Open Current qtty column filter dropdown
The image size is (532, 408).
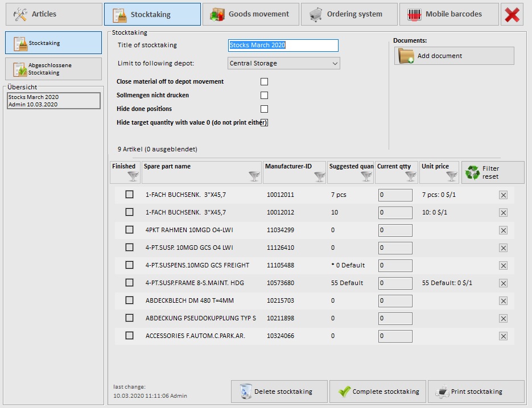click(x=411, y=176)
